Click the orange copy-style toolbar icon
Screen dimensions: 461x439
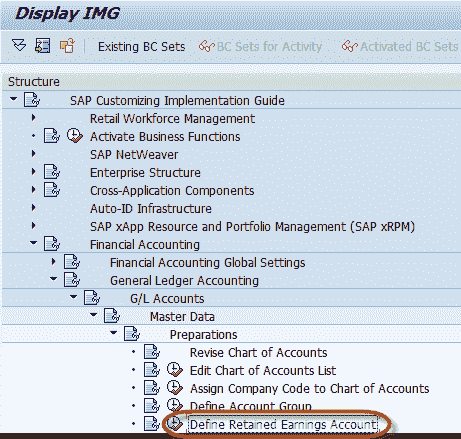[x=67, y=45]
